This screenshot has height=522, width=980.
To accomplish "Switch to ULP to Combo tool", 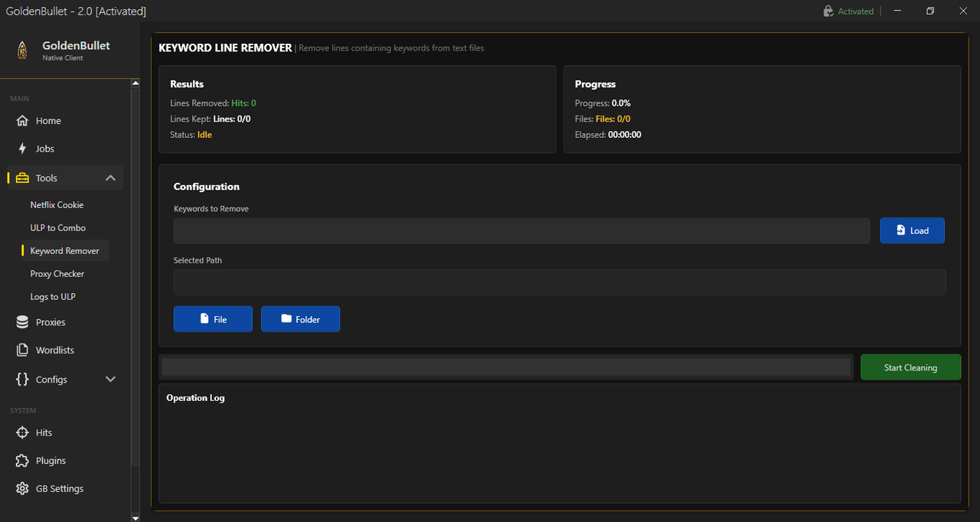I will (57, 228).
